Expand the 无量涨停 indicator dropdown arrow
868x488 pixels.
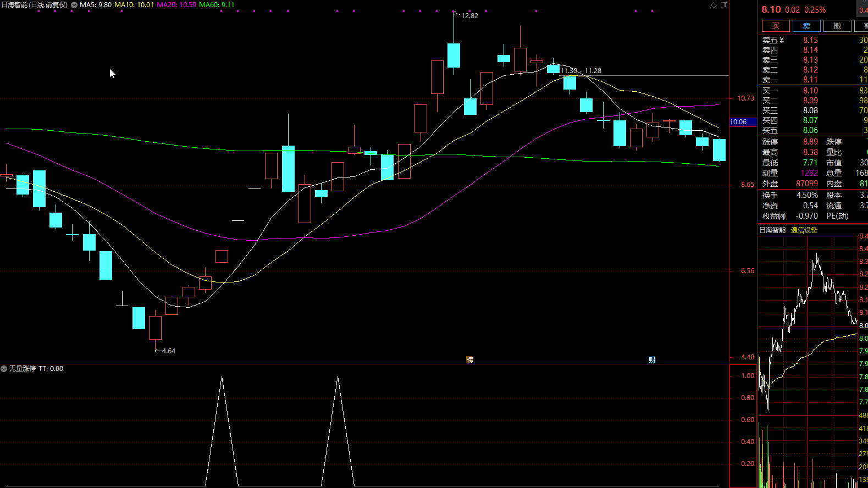tap(4, 369)
